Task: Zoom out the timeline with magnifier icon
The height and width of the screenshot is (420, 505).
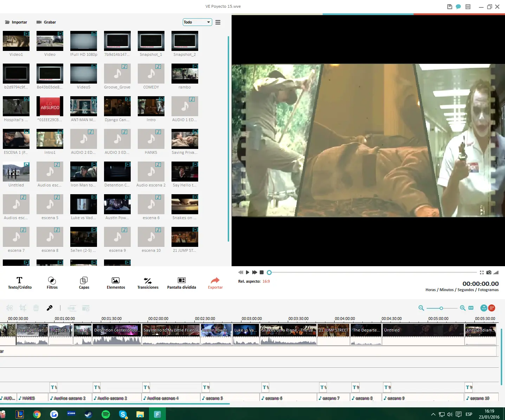Action: point(421,308)
